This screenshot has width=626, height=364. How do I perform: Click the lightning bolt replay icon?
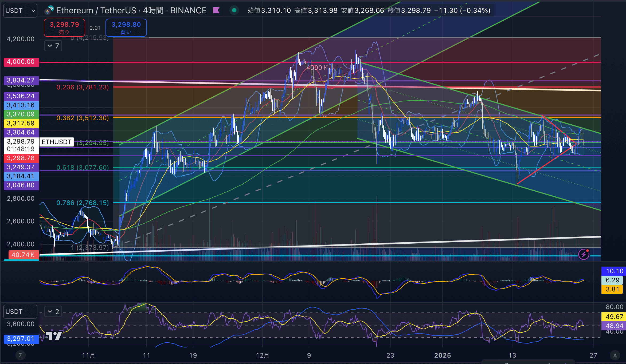pyautogui.click(x=584, y=254)
